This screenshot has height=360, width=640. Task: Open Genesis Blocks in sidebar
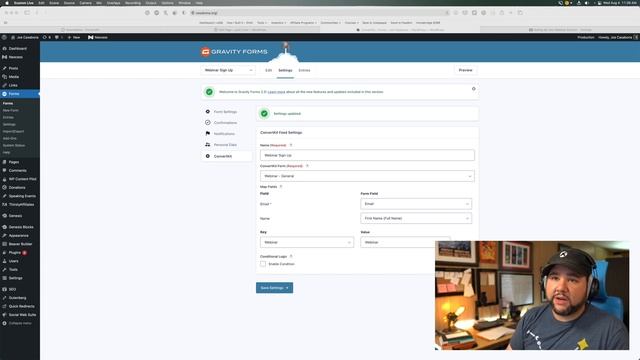point(20,227)
